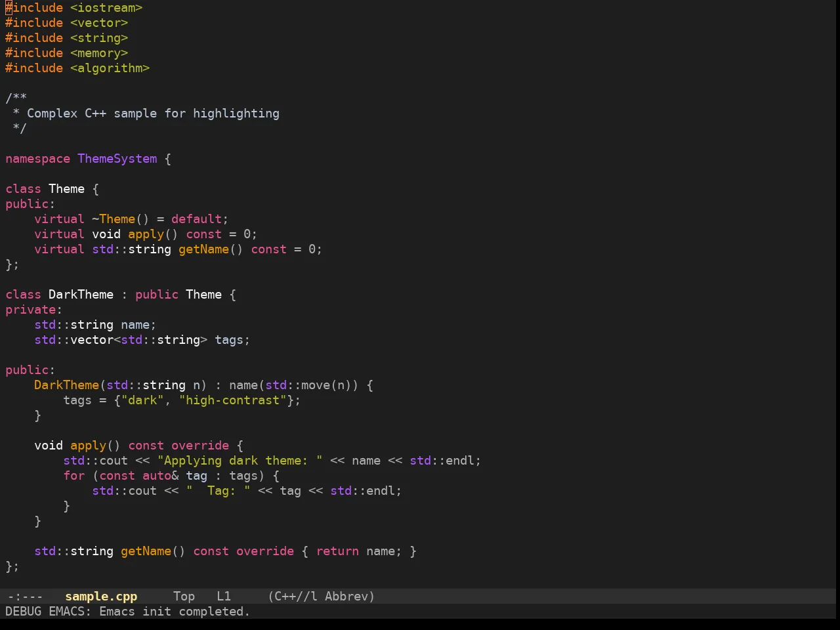Click 'std::move(n)' in the constructor initializer
The width and height of the screenshot is (840, 630).
308,385
